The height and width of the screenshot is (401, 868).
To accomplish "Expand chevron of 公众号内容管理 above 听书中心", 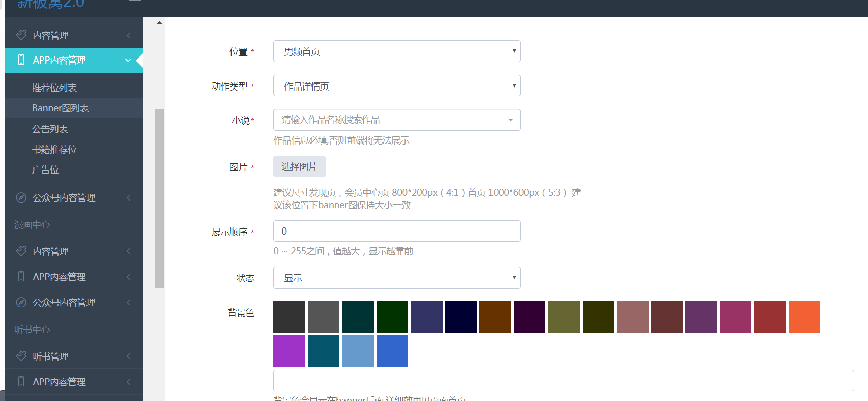I will (128, 302).
